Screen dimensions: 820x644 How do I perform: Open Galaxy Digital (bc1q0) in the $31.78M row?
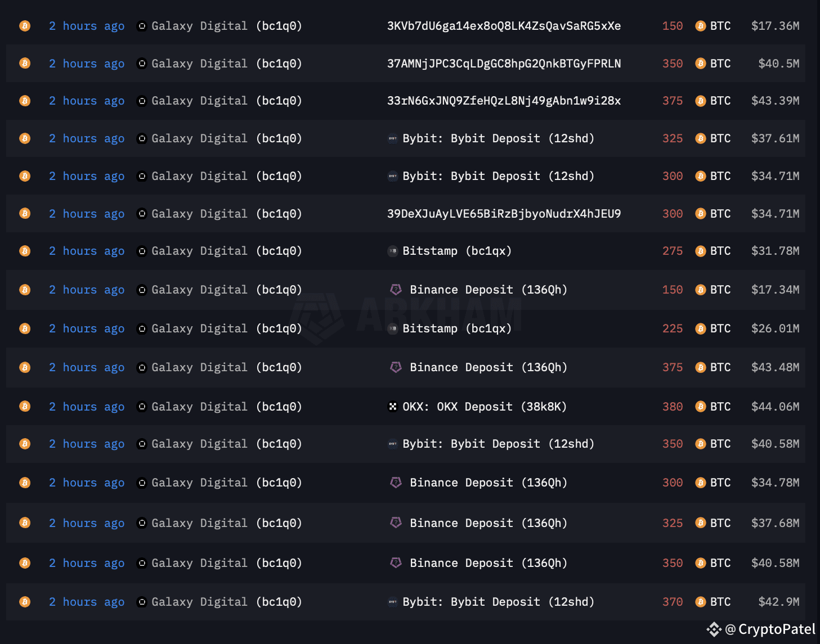pos(226,251)
